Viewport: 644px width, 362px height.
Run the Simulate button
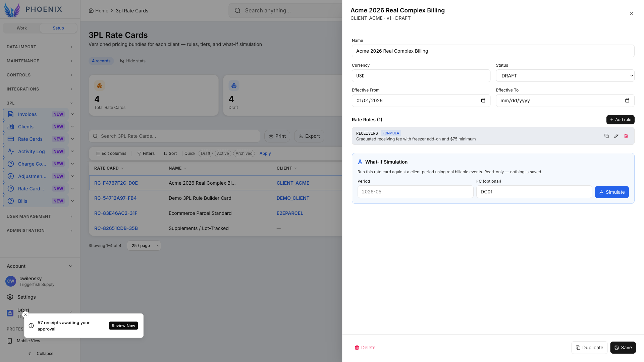[612, 192]
